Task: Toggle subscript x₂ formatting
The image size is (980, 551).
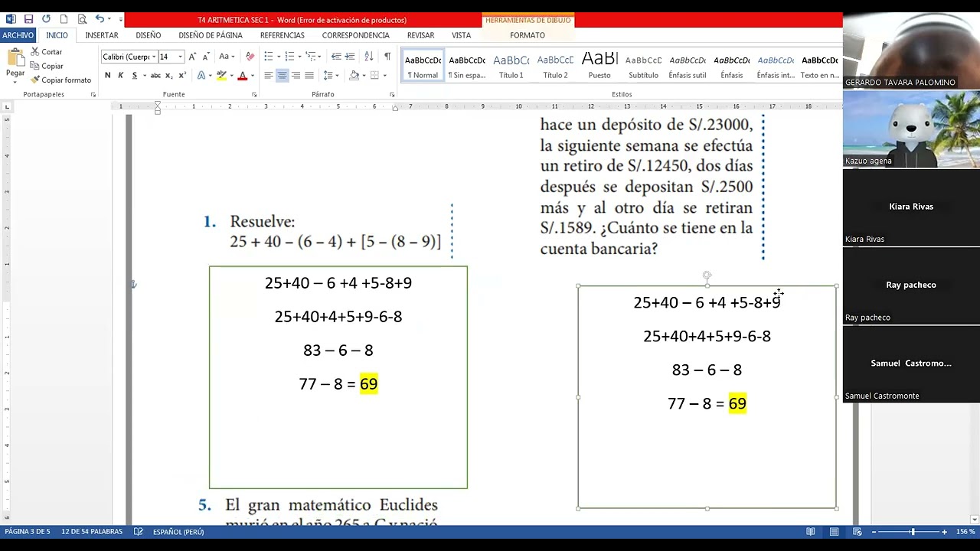Action: point(169,75)
